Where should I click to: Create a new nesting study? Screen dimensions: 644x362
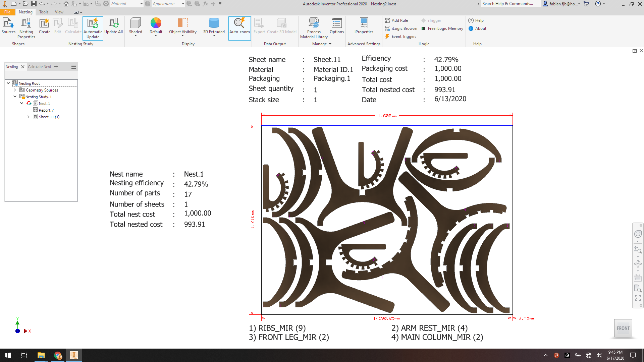[x=45, y=26]
